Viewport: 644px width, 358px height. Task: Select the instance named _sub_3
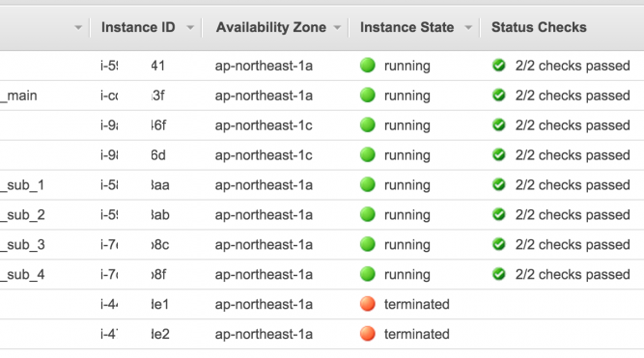click(x=22, y=245)
